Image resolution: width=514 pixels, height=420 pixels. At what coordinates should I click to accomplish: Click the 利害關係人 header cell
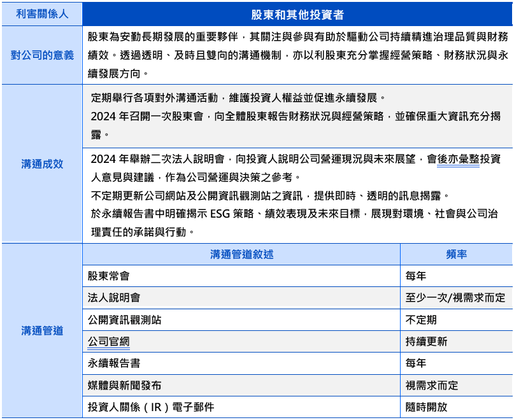tap(42, 13)
